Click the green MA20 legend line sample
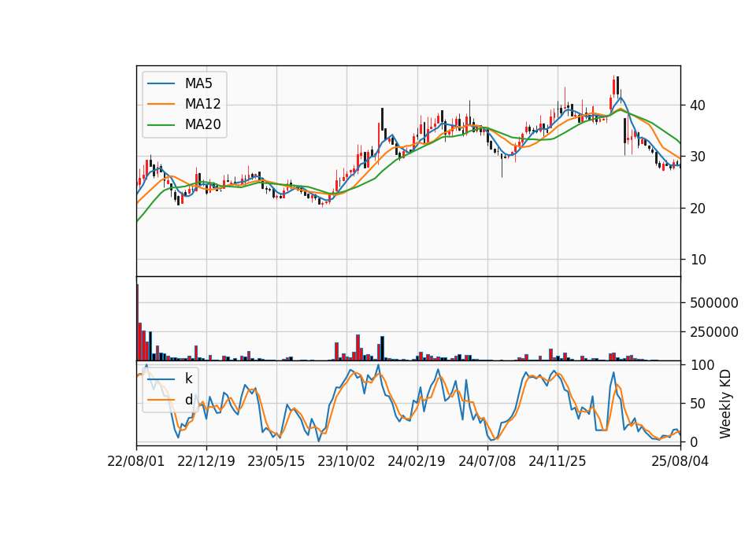 click(x=161, y=125)
